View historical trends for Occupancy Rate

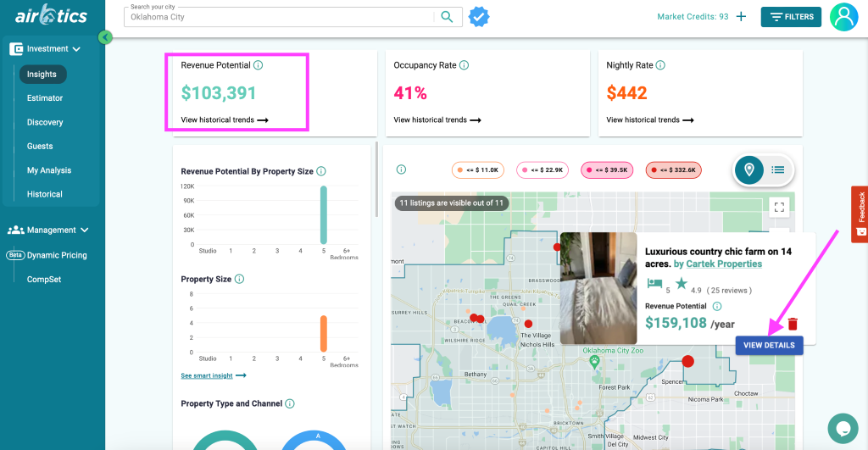coord(437,119)
